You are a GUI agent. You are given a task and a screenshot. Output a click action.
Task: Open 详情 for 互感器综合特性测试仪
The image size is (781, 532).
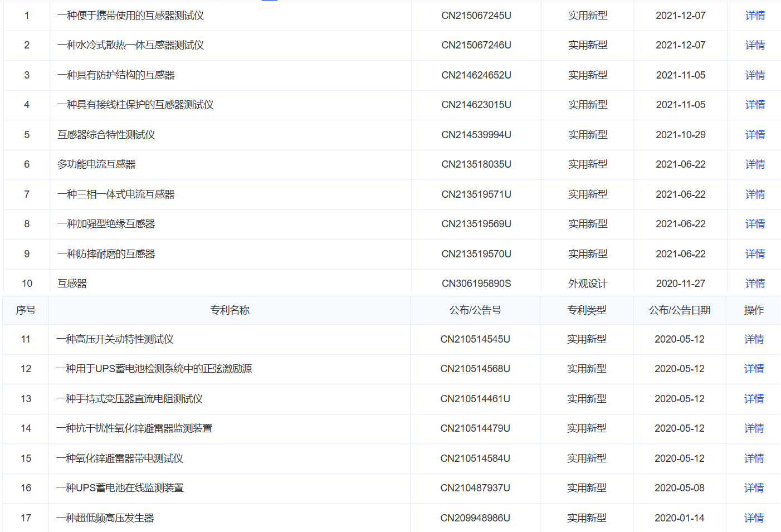[x=755, y=135]
